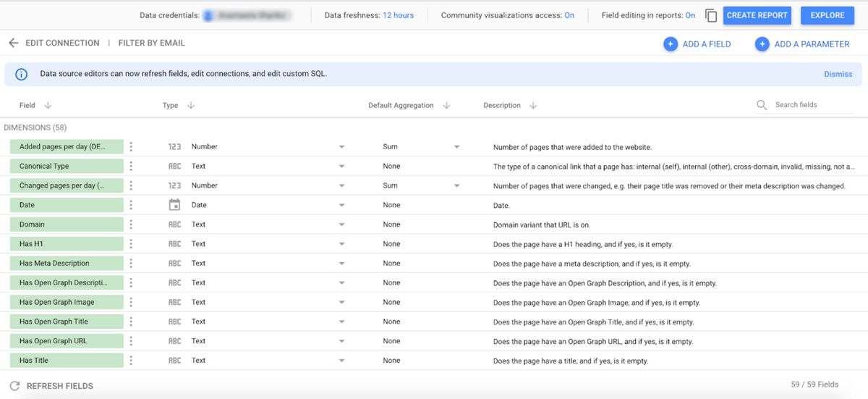Open three-dot menu for Has Open Graph Image

coord(131,302)
